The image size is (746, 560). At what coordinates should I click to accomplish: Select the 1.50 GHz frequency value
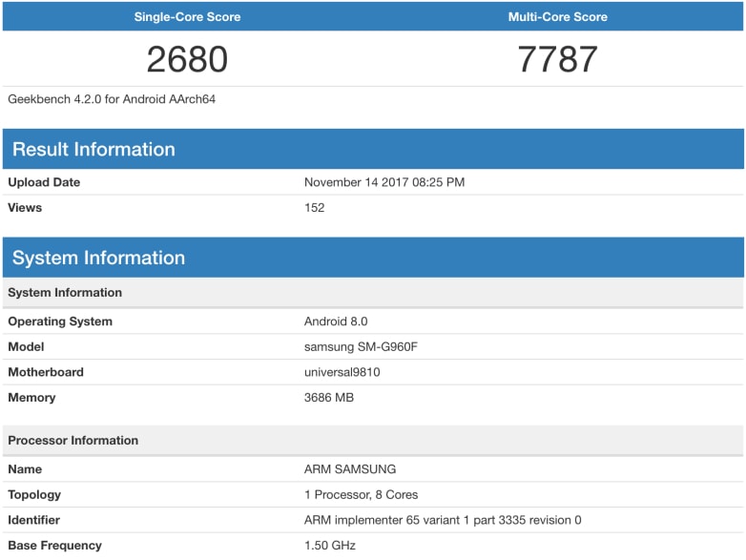coord(330,546)
